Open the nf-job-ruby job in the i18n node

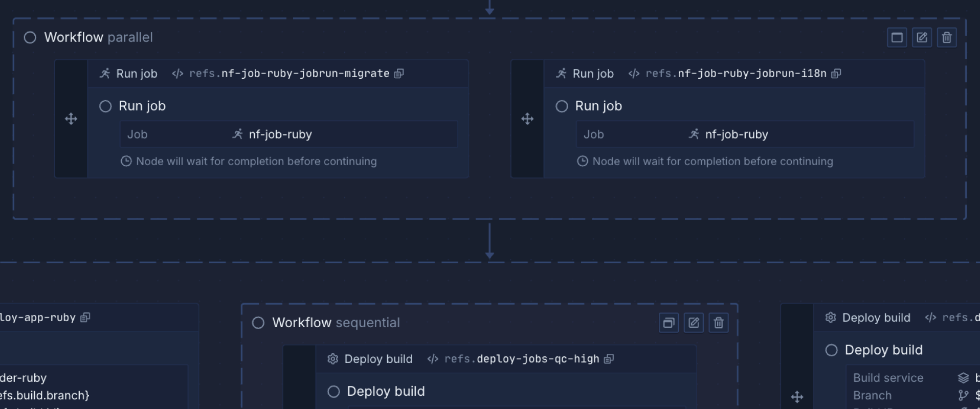(x=736, y=134)
